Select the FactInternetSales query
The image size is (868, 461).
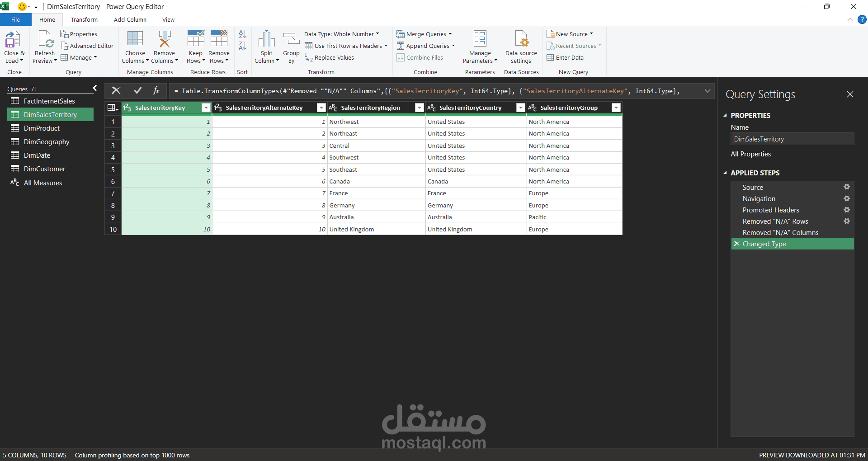pos(51,101)
